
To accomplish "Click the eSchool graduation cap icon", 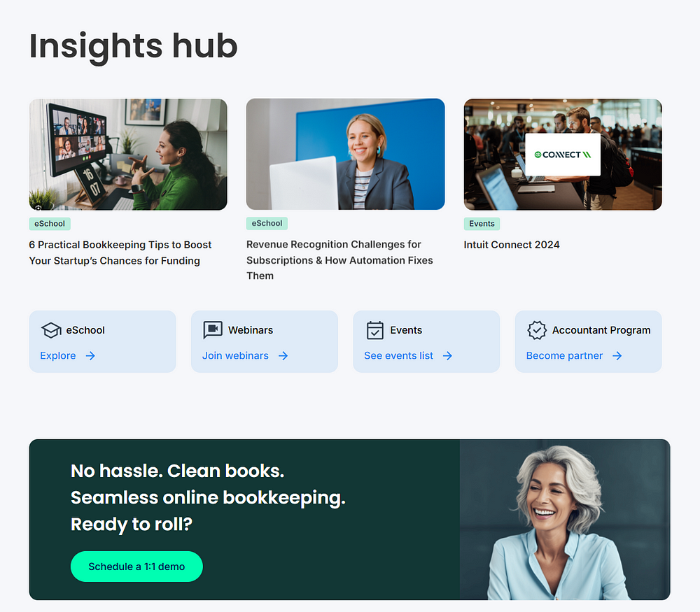I will pos(51,330).
